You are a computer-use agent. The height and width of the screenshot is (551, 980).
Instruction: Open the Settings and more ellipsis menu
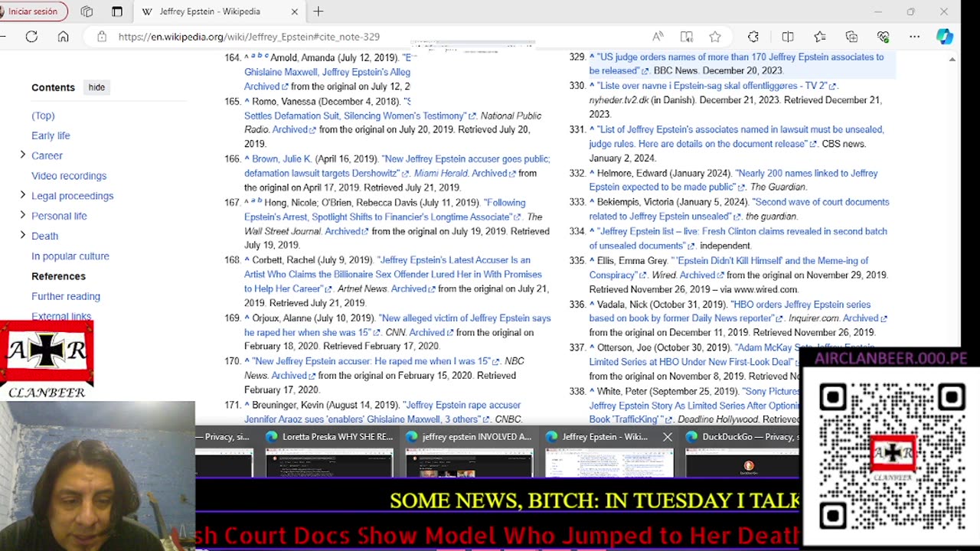pos(914,37)
